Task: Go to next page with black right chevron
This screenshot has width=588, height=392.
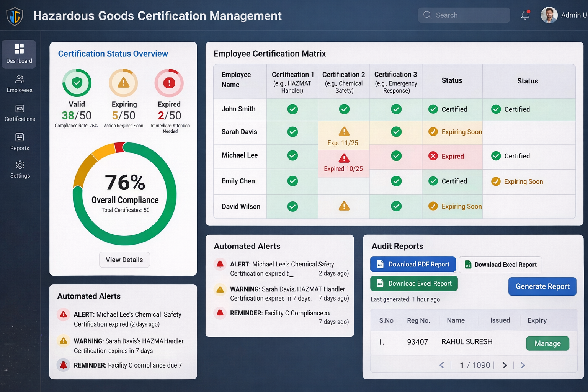Action: click(x=505, y=365)
